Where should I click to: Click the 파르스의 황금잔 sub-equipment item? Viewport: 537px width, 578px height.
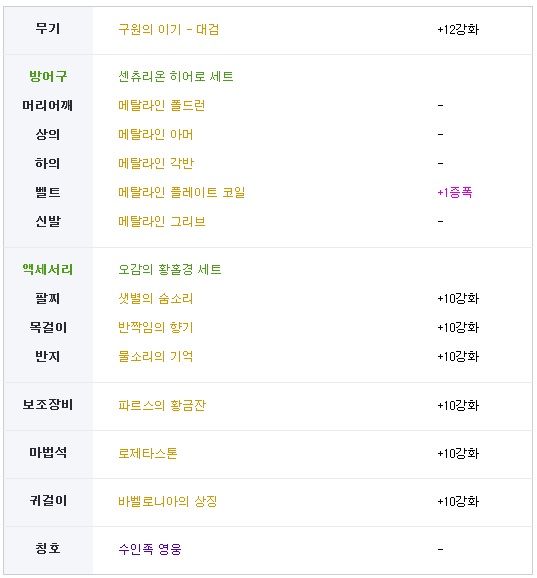tap(161, 405)
